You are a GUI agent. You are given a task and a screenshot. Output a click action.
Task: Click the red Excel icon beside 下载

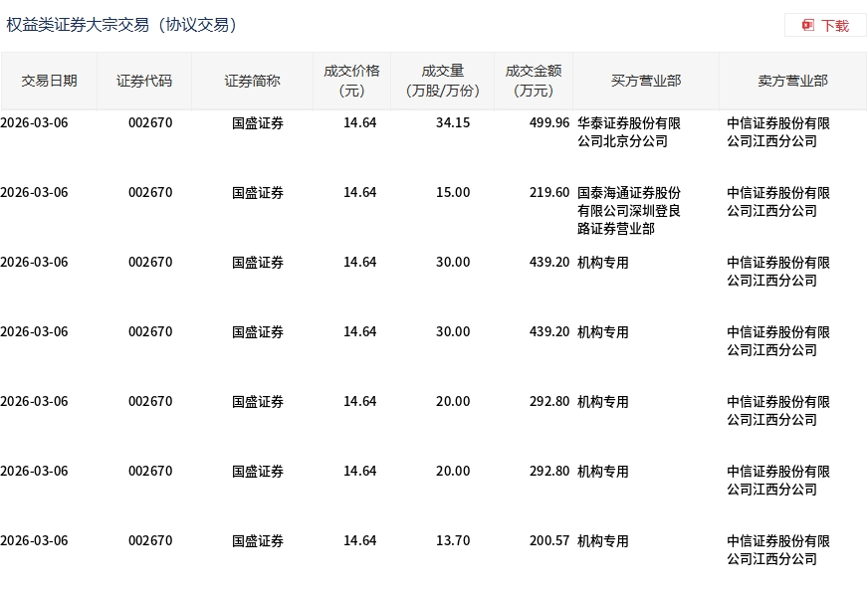click(x=808, y=26)
